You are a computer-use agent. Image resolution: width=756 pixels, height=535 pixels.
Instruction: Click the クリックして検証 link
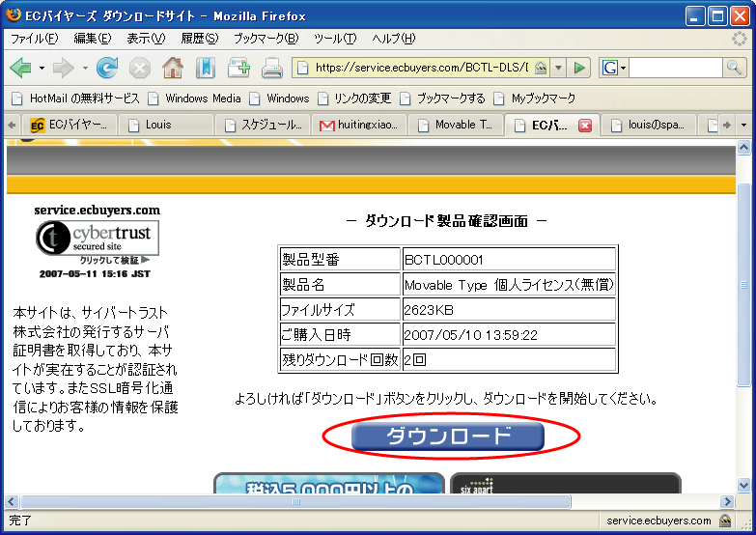[114, 261]
